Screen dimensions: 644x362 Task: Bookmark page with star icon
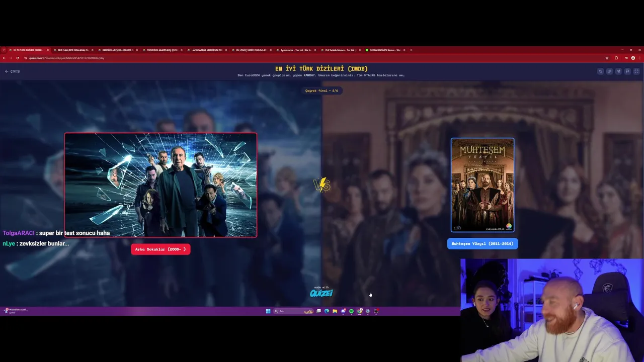(x=607, y=58)
